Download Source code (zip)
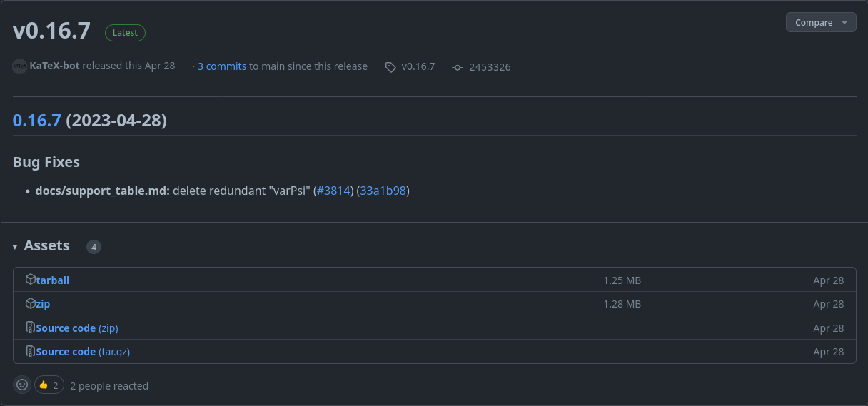 (x=77, y=328)
